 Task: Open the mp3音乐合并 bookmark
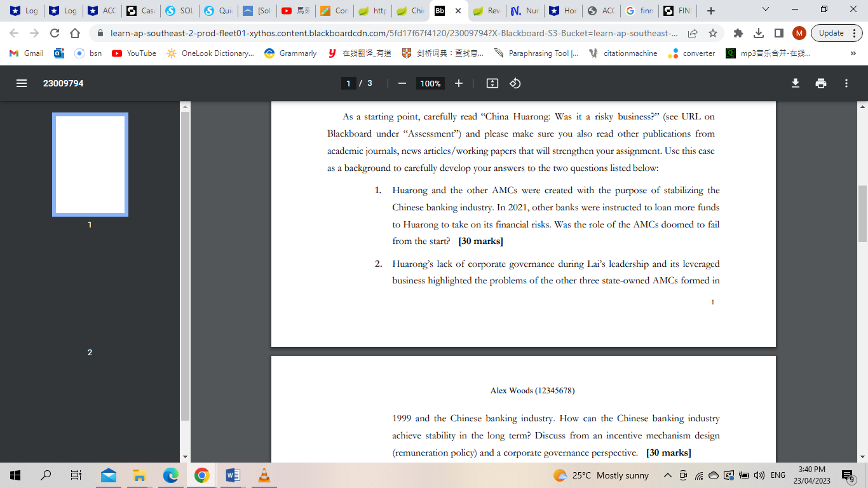[768, 53]
